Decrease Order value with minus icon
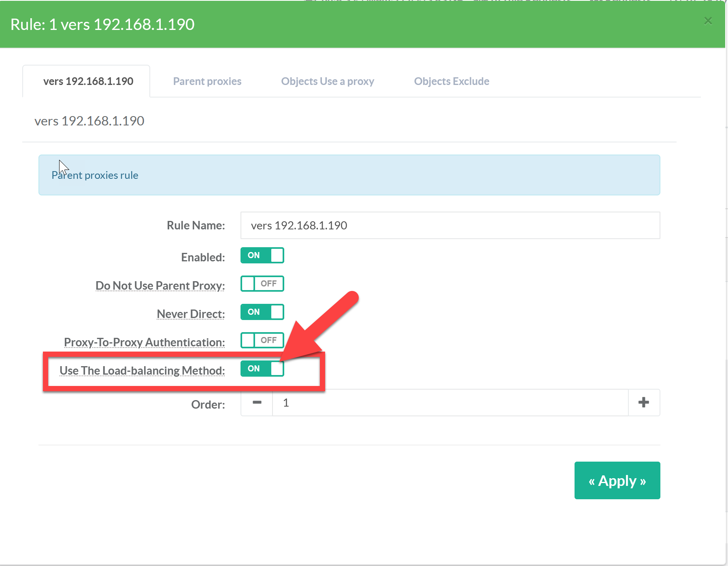This screenshot has height=566, width=728. pyautogui.click(x=257, y=403)
